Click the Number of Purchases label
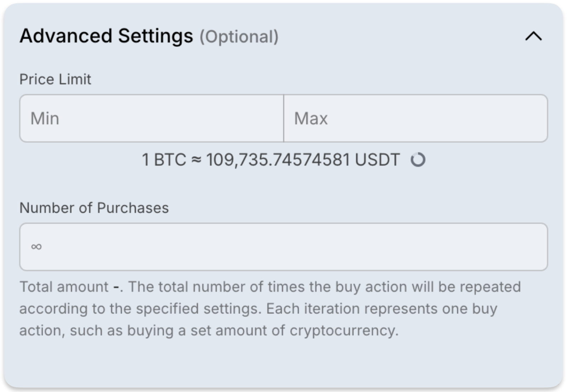567x392 pixels. (94, 208)
